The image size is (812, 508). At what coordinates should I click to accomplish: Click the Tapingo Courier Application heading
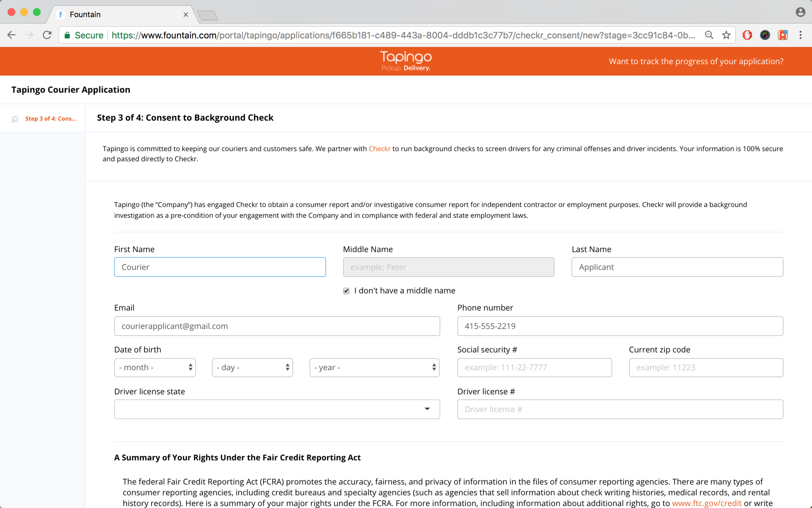coord(71,90)
